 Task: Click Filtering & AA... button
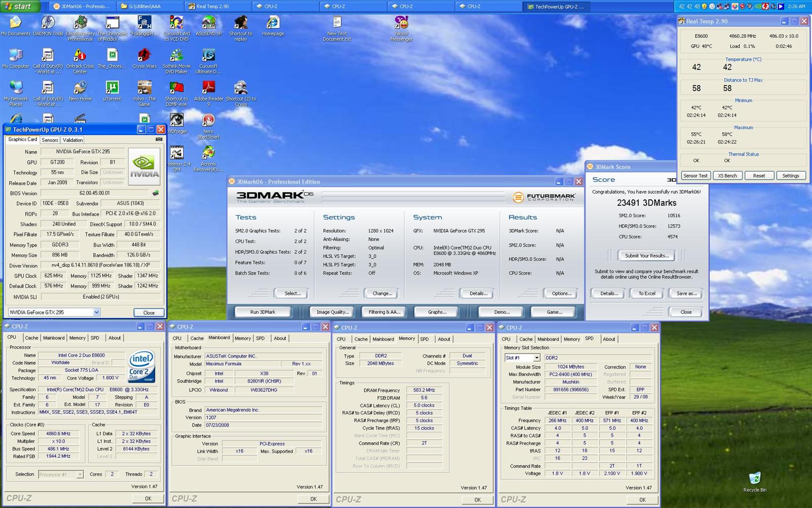point(384,312)
